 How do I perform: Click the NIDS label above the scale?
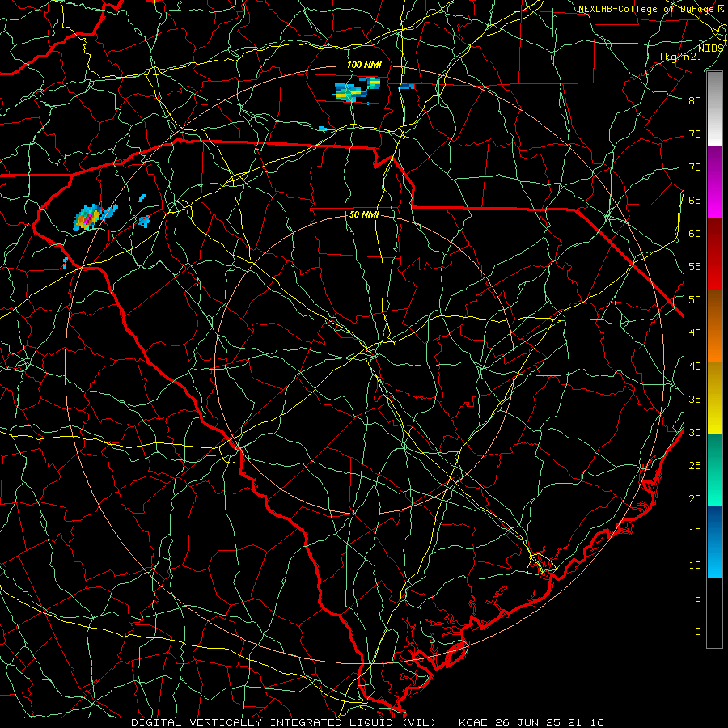[x=710, y=48]
